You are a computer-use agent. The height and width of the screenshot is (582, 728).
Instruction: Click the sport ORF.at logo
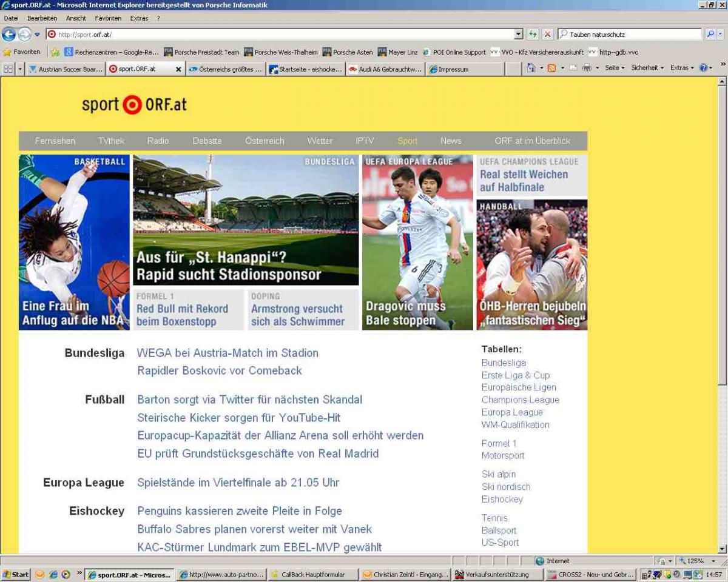click(x=134, y=105)
